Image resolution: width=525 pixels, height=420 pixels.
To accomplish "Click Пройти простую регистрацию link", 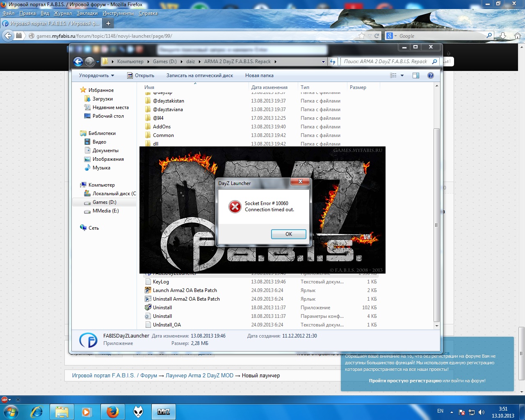I will (x=405, y=381).
